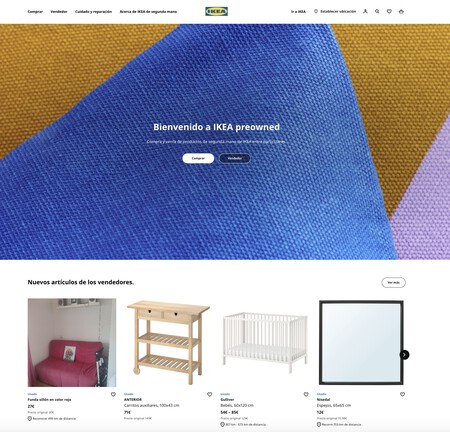This screenshot has height=432, width=450.
Task: Favorite the wooden kitchen cart listing
Action: click(210, 394)
